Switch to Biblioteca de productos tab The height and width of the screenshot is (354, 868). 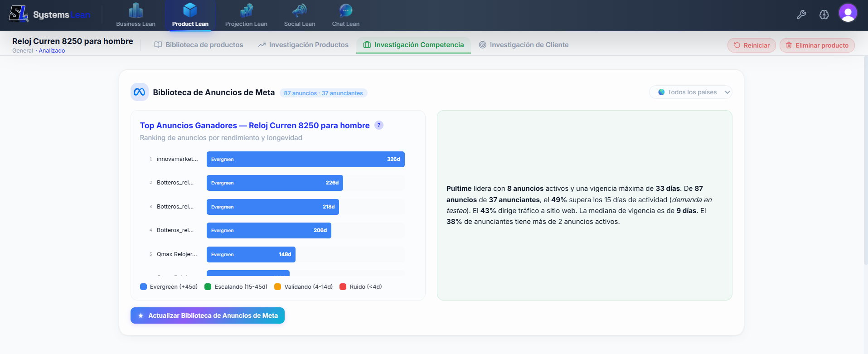199,45
